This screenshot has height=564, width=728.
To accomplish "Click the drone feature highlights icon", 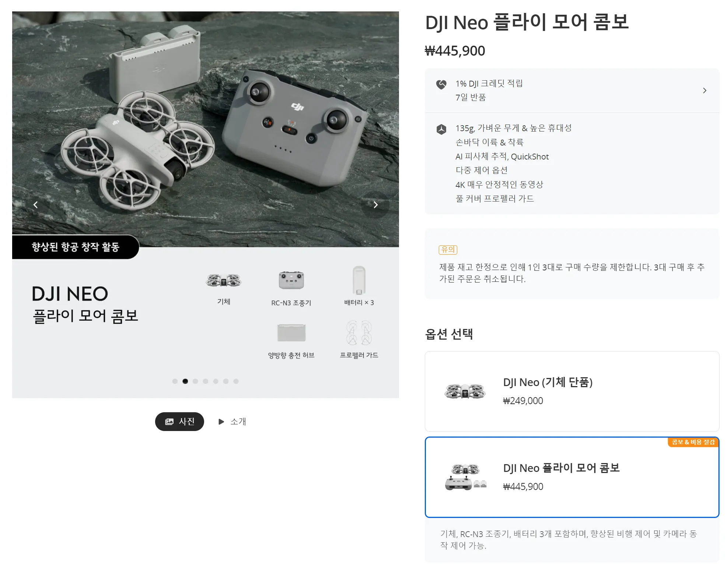I will coord(441,129).
